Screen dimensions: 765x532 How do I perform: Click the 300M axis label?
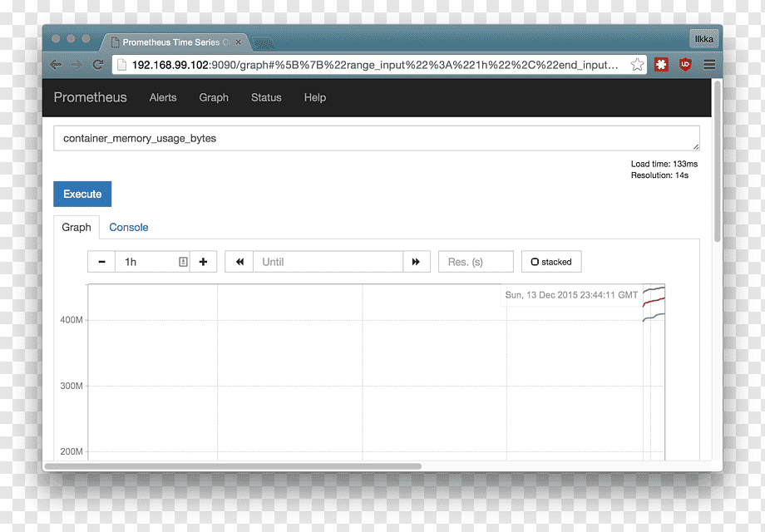pyautogui.click(x=72, y=386)
